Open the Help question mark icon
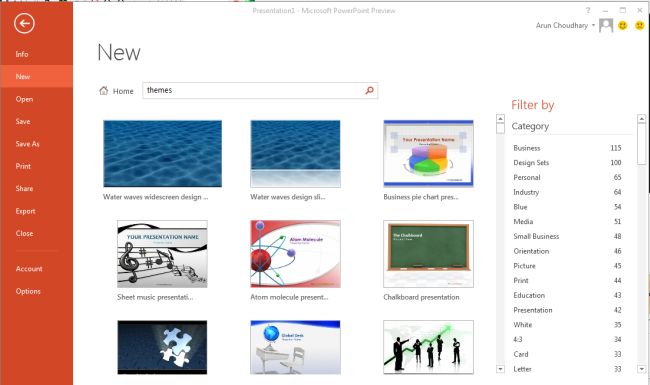 (588, 10)
